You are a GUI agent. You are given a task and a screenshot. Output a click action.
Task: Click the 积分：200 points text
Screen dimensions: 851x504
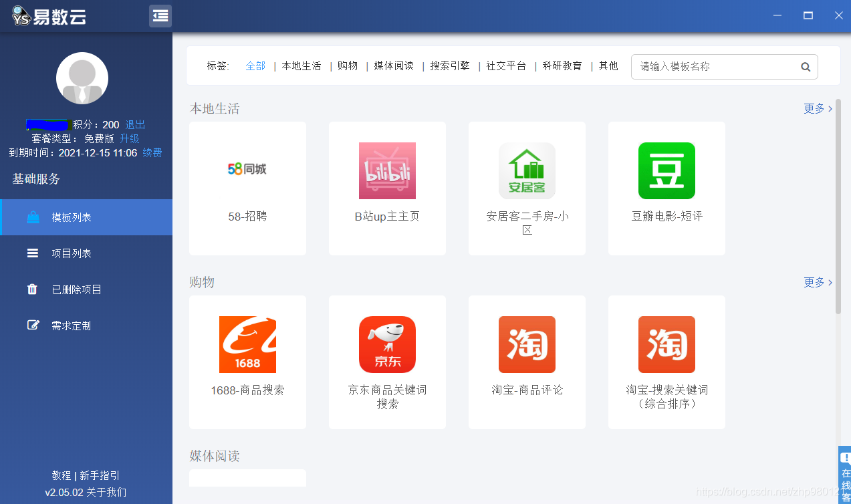pyautogui.click(x=96, y=125)
